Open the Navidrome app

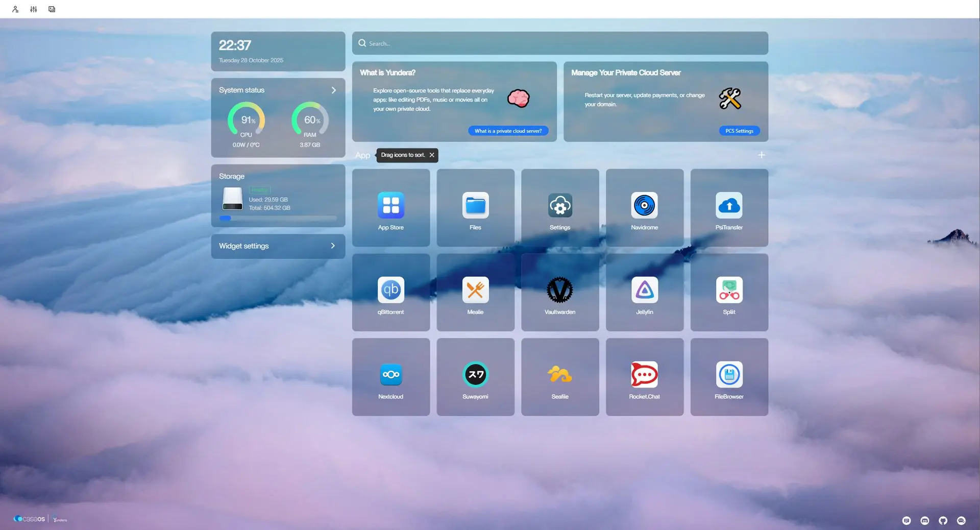(644, 206)
